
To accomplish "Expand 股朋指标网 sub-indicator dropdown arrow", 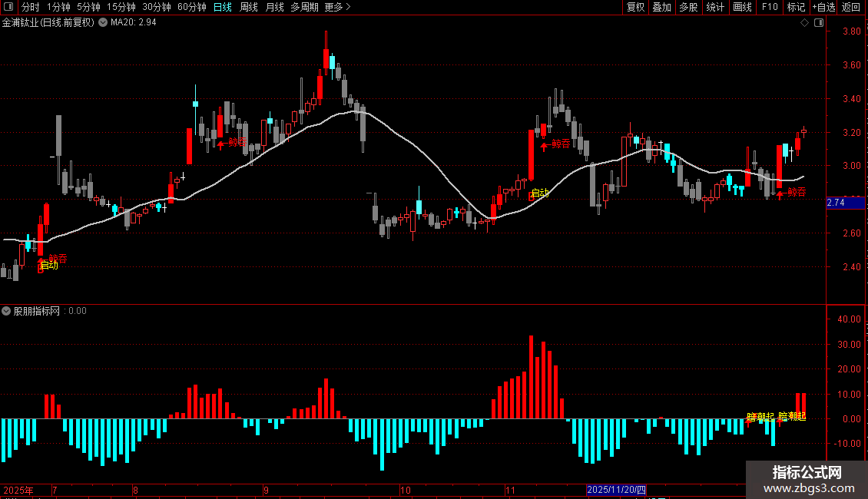I will 6,311.
